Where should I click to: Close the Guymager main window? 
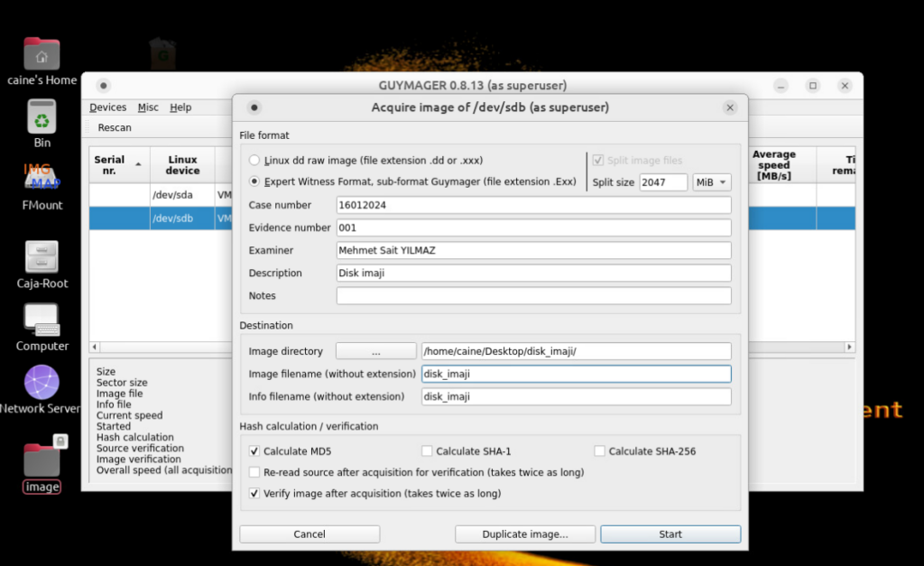(x=845, y=86)
